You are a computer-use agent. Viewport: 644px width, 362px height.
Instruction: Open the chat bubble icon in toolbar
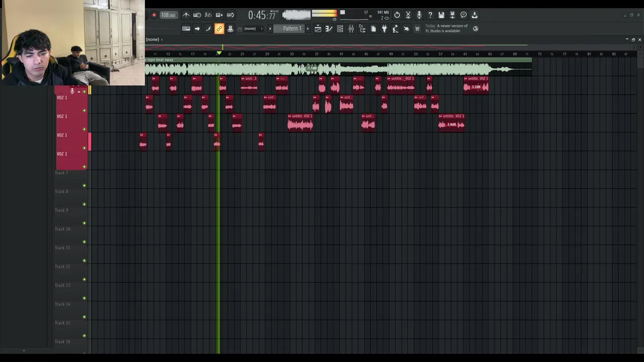[463, 15]
